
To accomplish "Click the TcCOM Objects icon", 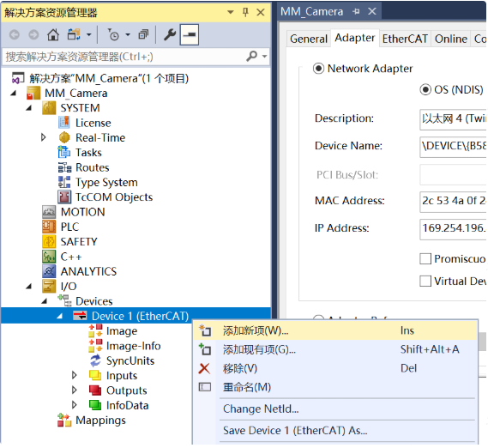I will click(x=64, y=197).
